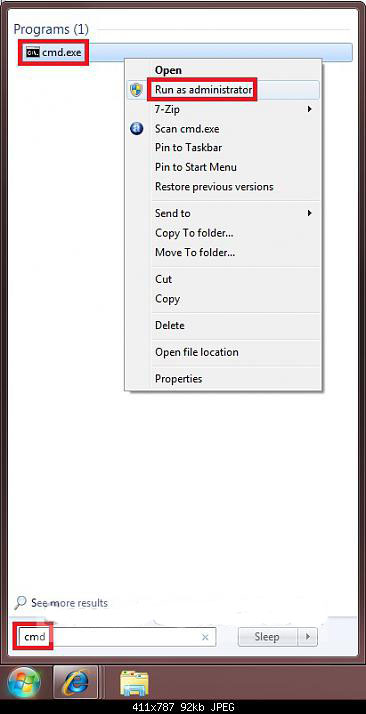Click in the cmd search input field
Image resolution: width=366 pixels, height=714 pixels.
point(114,637)
